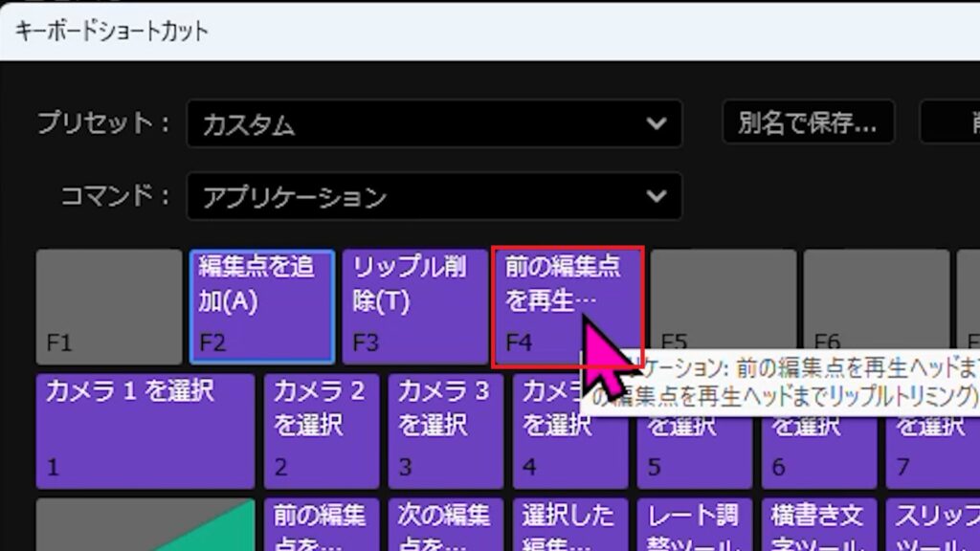The image size is (980, 551).
Task: Expand the command list chevron arrow
Action: (657, 196)
